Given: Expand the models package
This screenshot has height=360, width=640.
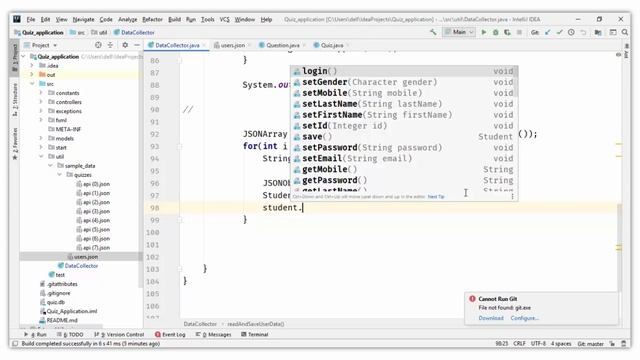Looking at the screenshot, I should [41, 138].
